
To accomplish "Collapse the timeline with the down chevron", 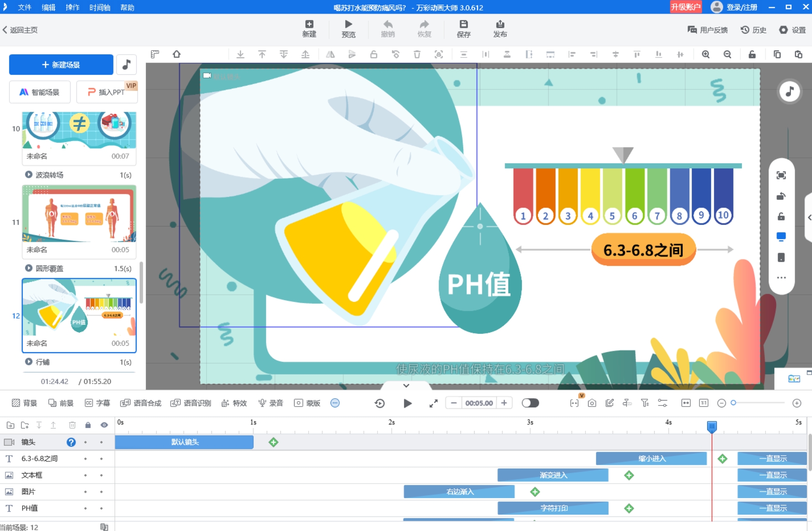I will coord(406,385).
